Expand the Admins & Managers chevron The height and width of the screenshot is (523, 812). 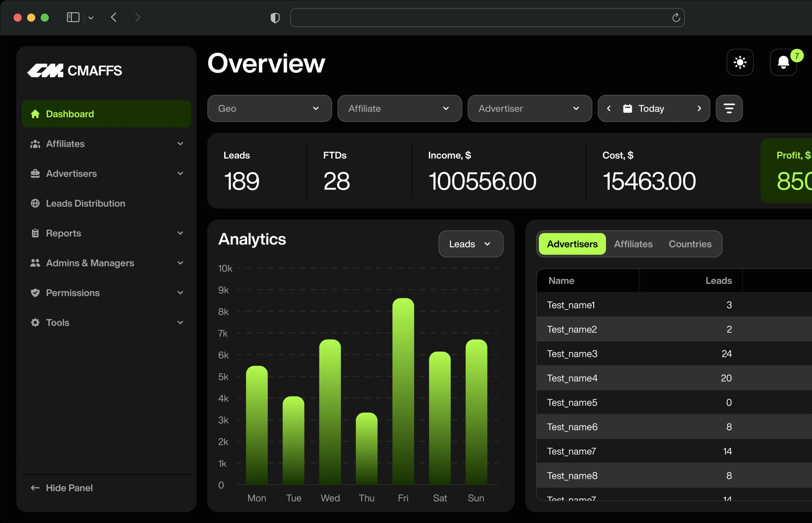[x=180, y=263]
